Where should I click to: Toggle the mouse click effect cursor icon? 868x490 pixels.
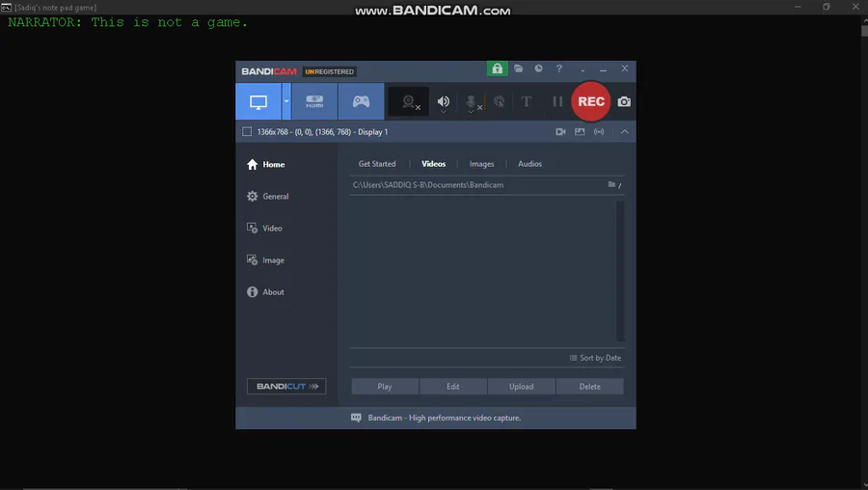point(500,102)
